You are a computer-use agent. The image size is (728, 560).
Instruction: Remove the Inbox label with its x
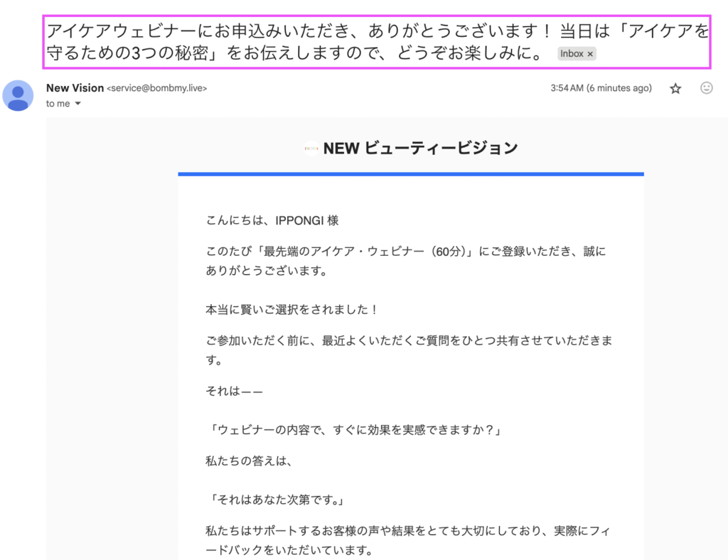click(590, 54)
